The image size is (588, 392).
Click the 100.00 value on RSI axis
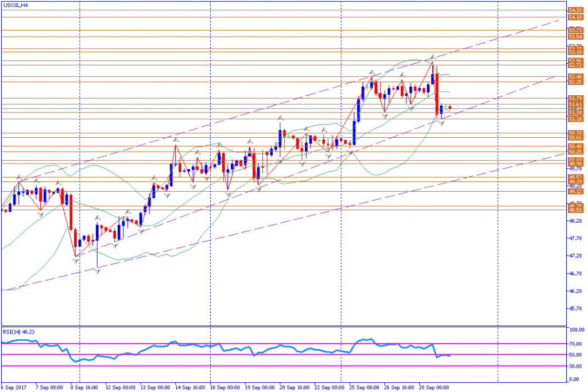tap(577, 330)
